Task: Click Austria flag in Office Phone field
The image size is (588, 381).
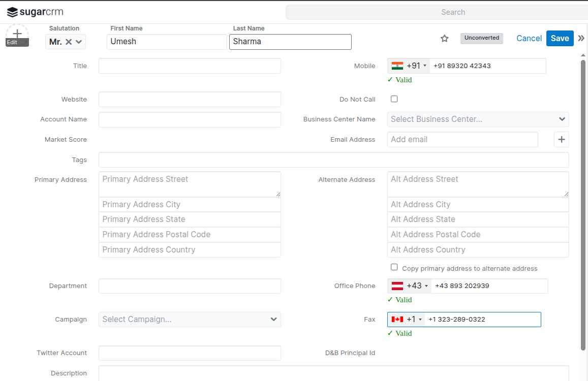Action: pyautogui.click(x=397, y=286)
